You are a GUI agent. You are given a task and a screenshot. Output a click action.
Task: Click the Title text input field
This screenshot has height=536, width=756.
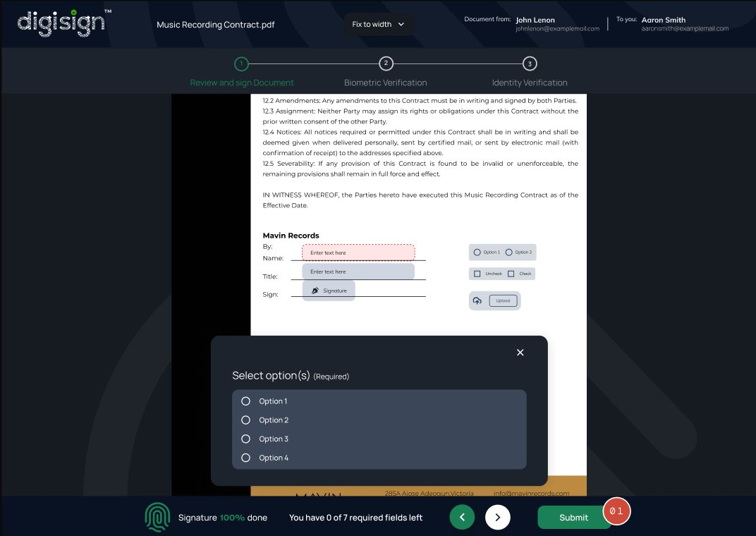tap(358, 272)
